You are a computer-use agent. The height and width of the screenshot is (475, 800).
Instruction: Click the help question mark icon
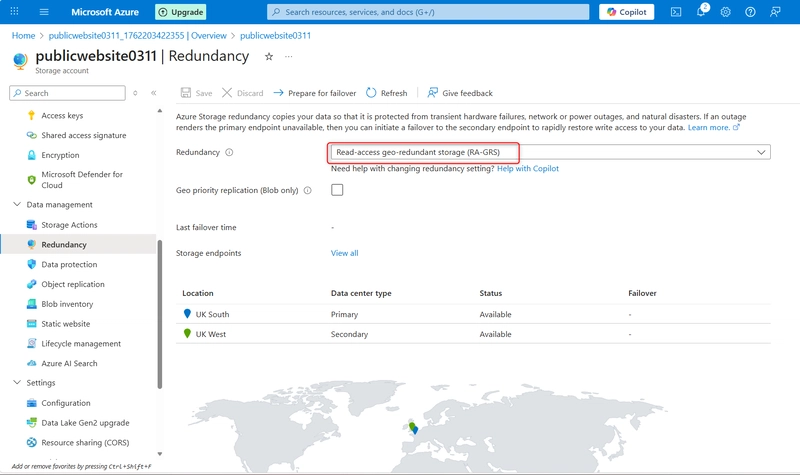[750, 12]
